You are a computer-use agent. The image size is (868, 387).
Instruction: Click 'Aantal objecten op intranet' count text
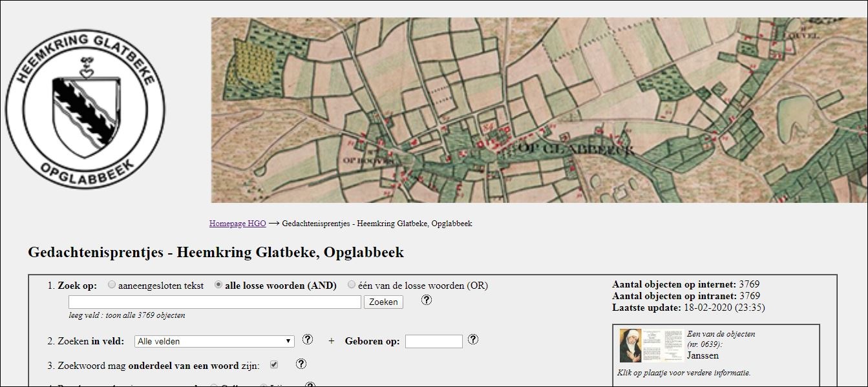[686, 296]
